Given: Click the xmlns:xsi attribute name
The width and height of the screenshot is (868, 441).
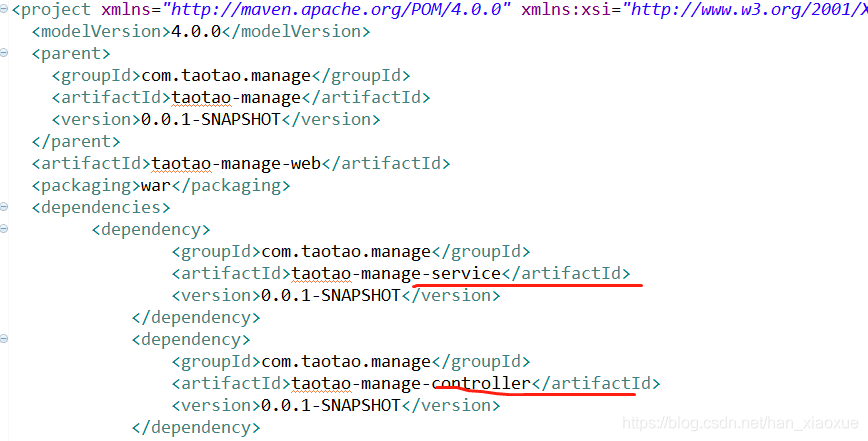Looking at the screenshot, I should pyautogui.click(x=564, y=9).
